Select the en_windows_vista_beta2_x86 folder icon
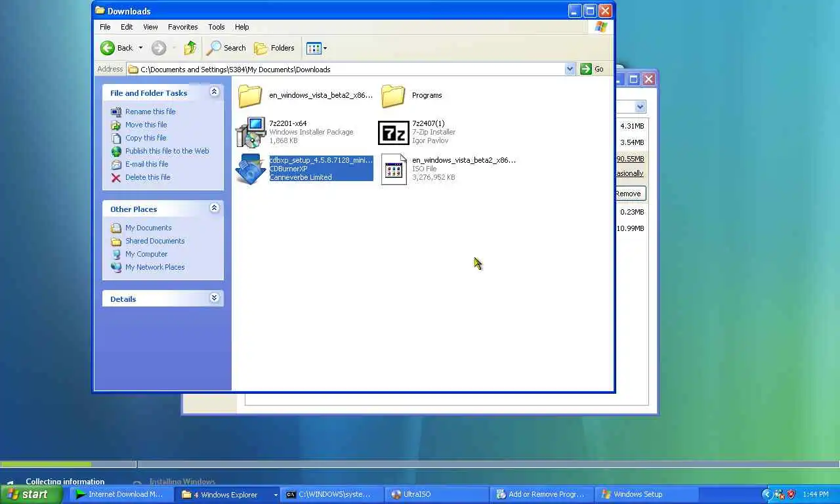 250,96
